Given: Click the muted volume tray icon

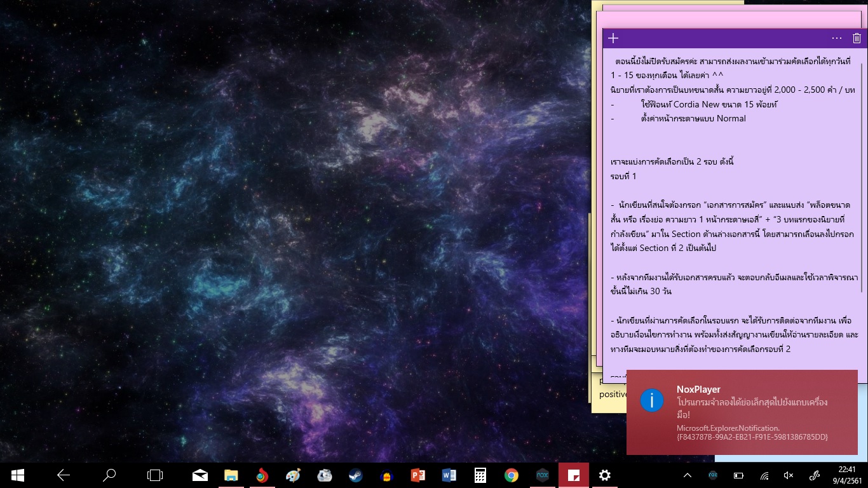Looking at the screenshot, I should pos(789,475).
